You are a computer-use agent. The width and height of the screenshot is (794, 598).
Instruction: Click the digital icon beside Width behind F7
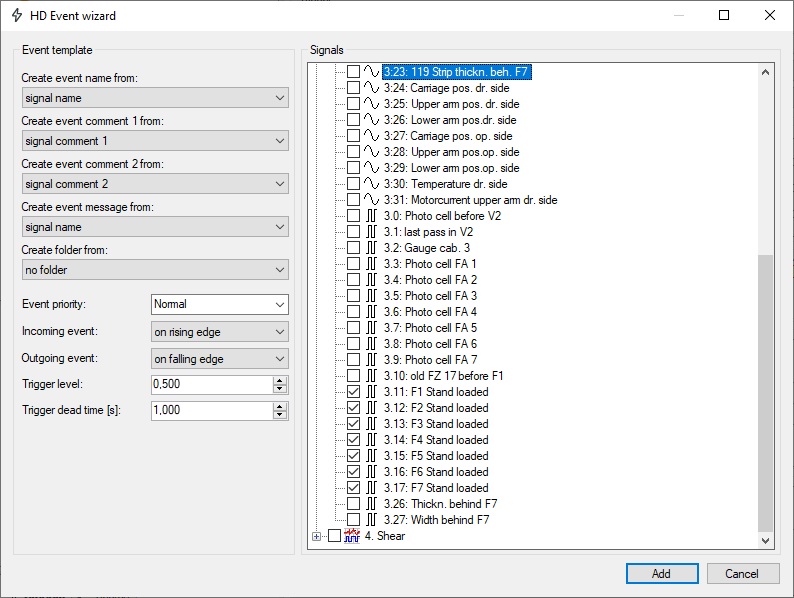coord(370,520)
